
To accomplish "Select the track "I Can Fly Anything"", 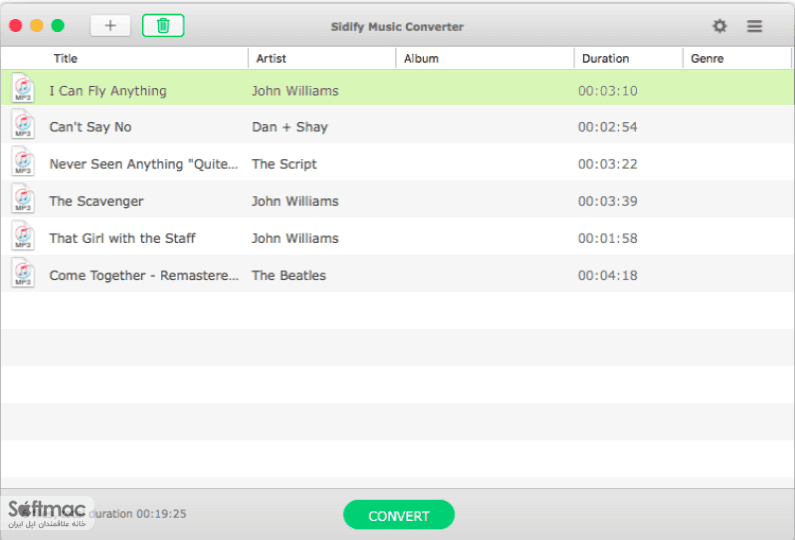I will (x=108, y=91).
